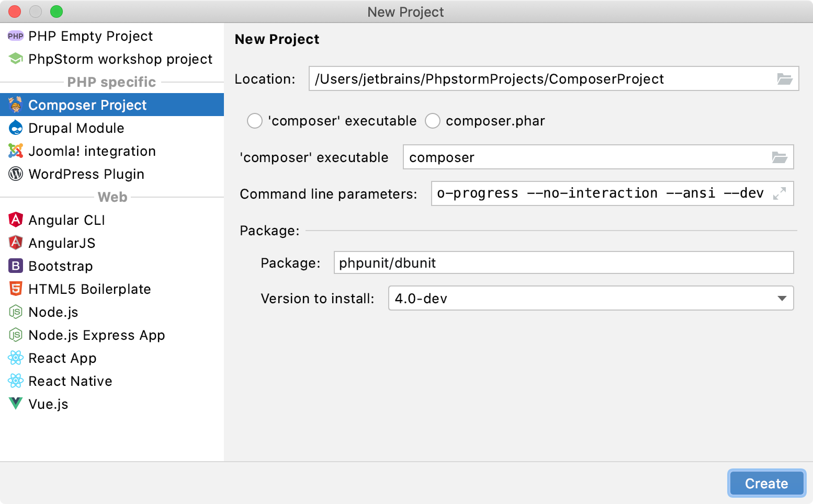This screenshot has width=813, height=504.
Task: Click the Bootstrap B icon
Action: [x=16, y=266]
